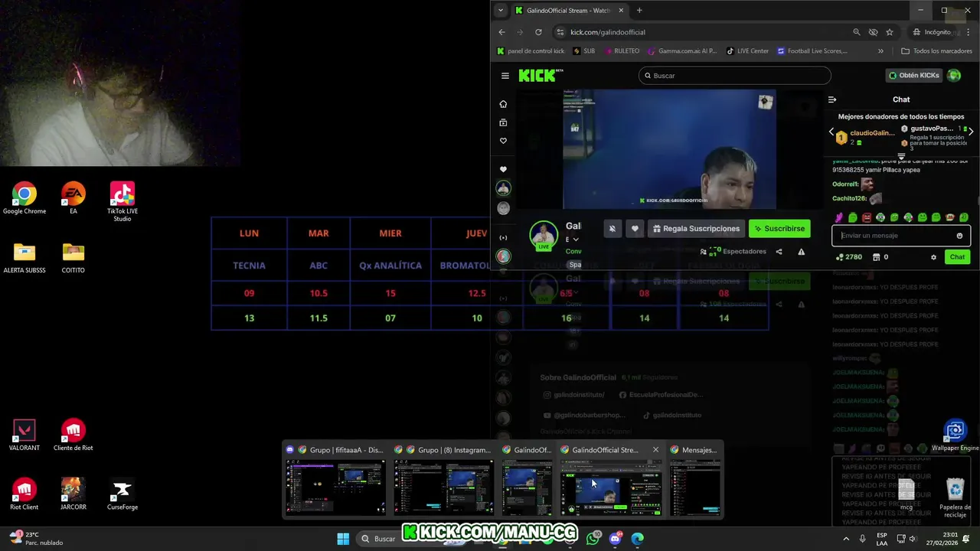The height and width of the screenshot is (551, 980).
Task: Show hidden system tray icons
Action: (846, 539)
